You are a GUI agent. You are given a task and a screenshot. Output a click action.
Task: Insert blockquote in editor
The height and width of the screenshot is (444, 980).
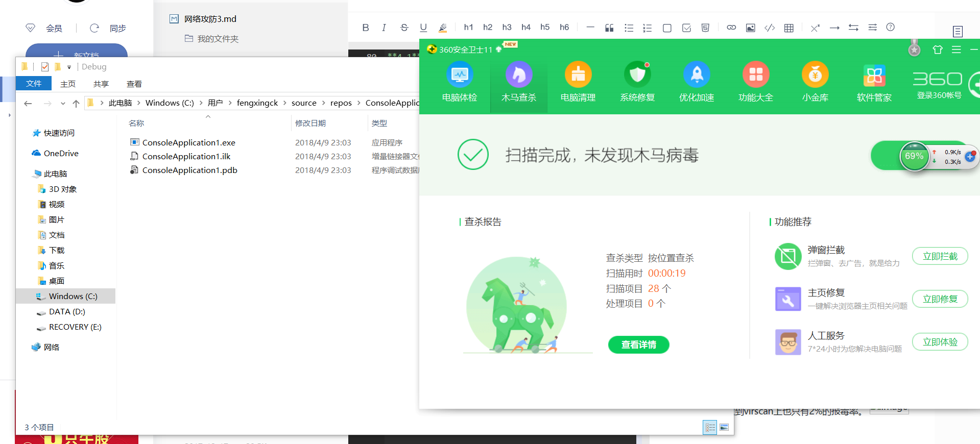pyautogui.click(x=609, y=28)
